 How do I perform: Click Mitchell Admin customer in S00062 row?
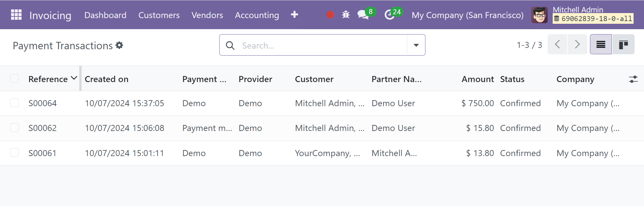(330, 128)
